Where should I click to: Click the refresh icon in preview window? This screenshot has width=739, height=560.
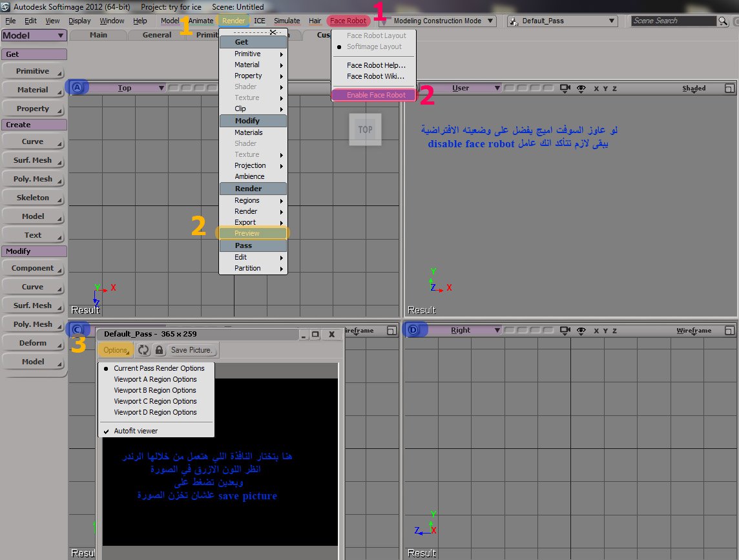point(144,350)
